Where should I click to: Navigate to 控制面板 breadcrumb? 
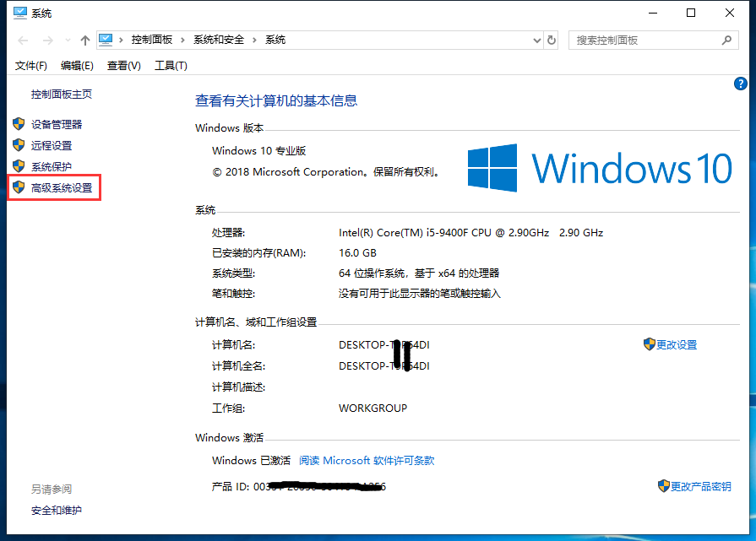[152, 40]
